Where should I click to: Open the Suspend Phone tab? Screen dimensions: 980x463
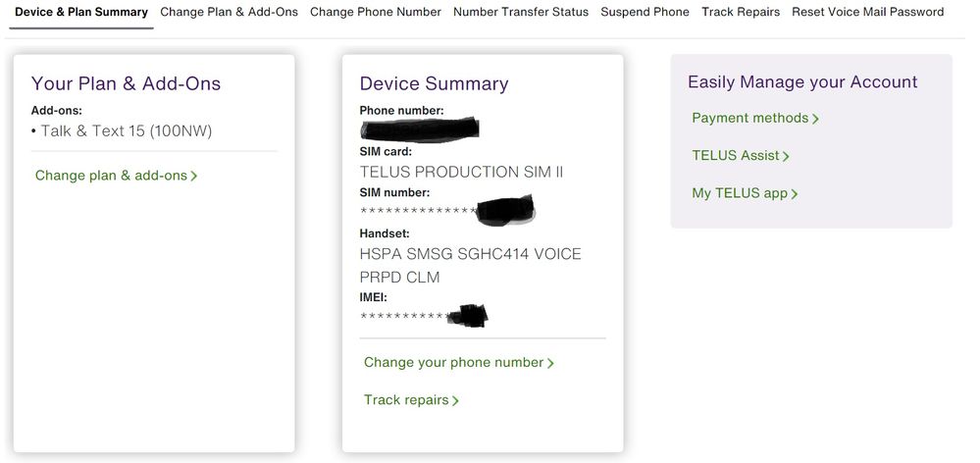(x=645, y=13)
